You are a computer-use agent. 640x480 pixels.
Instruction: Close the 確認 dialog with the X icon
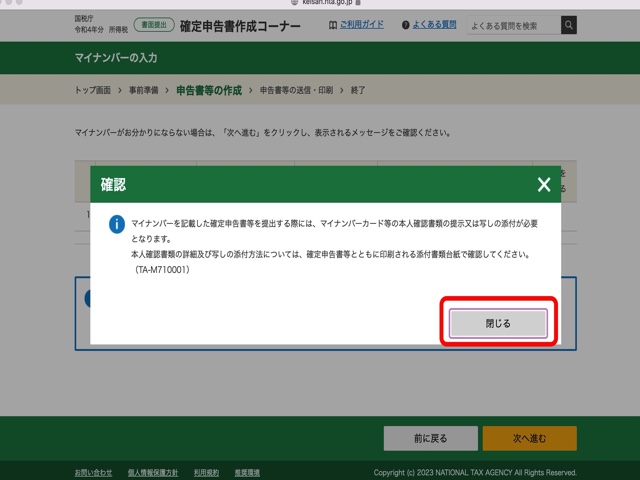tap(543, 185)
